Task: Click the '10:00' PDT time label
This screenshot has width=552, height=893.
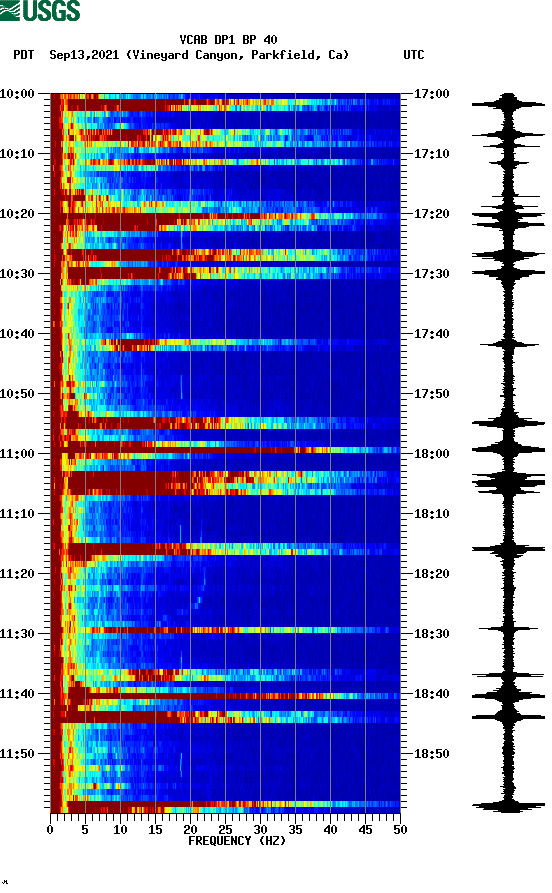Action: pos(17,93)
